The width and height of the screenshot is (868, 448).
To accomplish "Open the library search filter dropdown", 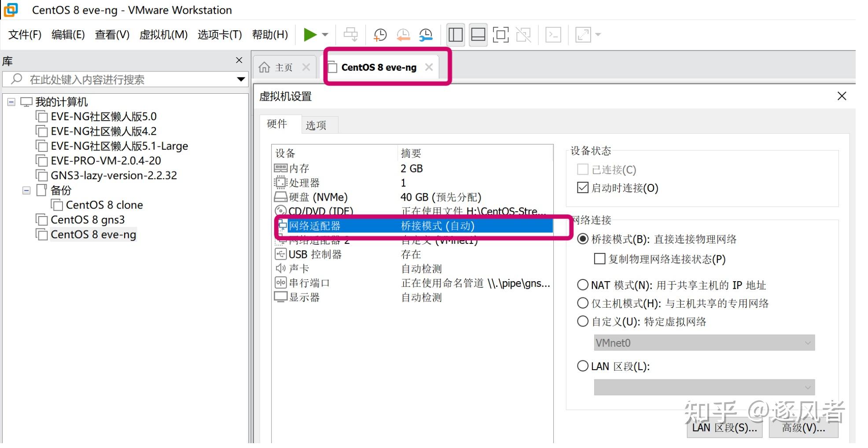I will 240,80.
